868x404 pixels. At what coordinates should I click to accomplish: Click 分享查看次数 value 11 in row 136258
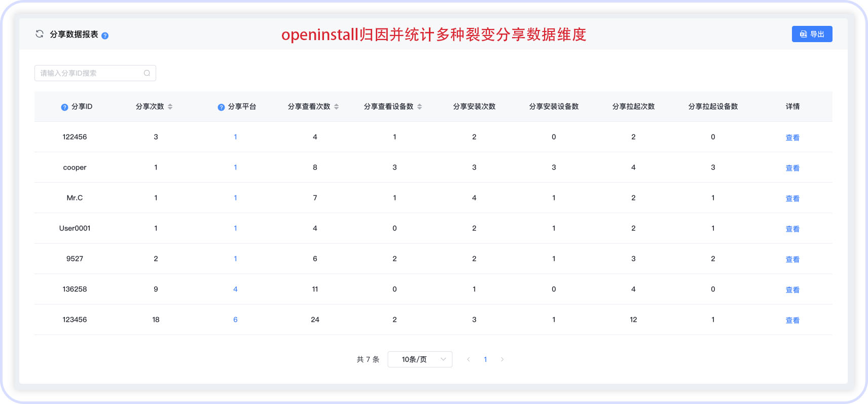point(315,289)
